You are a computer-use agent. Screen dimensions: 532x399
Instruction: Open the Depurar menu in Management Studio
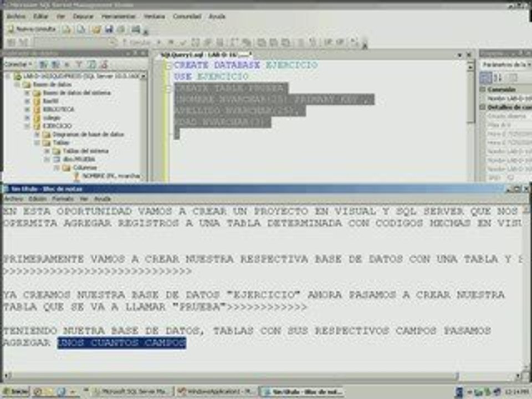(x=83, y=16)
